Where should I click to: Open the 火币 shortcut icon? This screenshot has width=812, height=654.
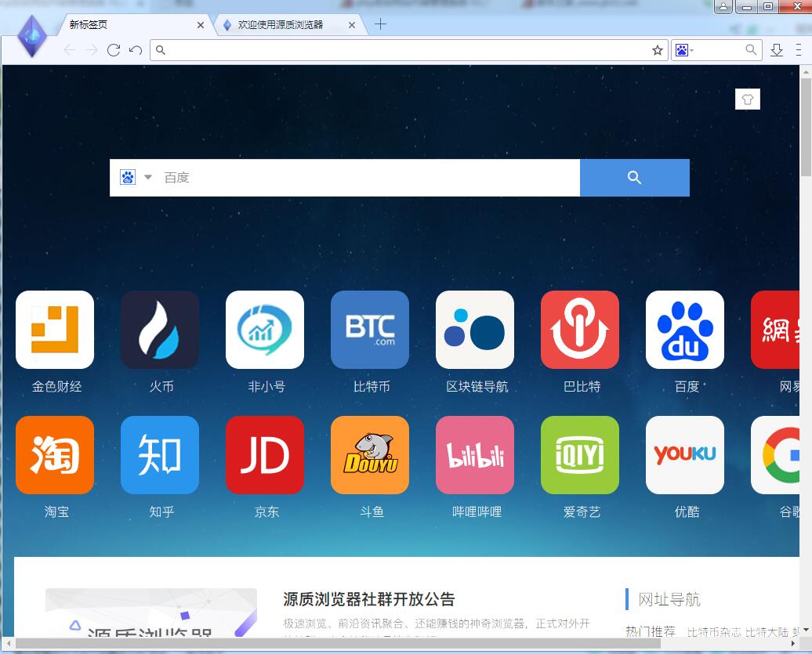pyautogui.click(x=160, y=330)
